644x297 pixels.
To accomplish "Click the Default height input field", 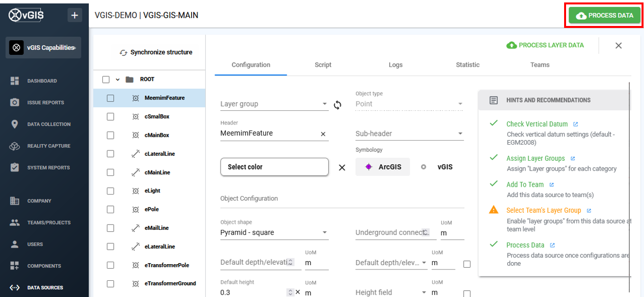I will point(252,293).
